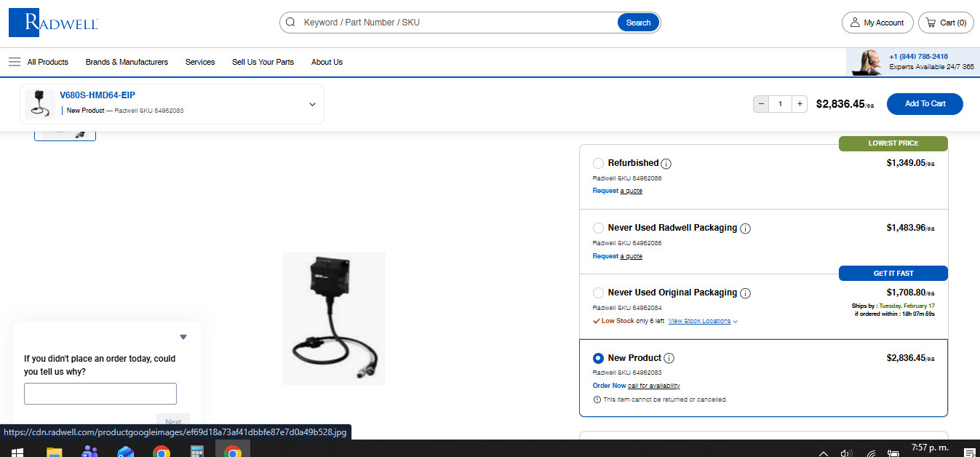The image size is (980, 457).
Task: Open Brands & Manufacturers menu
Action: 127,62
